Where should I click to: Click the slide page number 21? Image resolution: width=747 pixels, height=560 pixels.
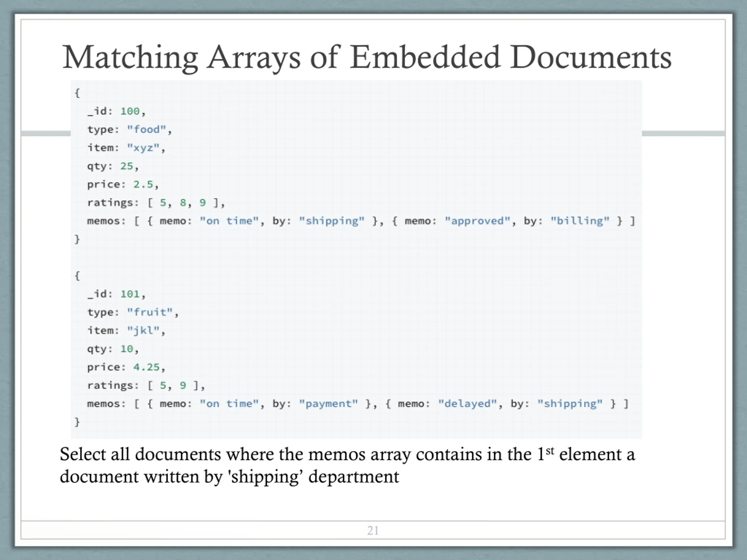click(x=373, y=530)
